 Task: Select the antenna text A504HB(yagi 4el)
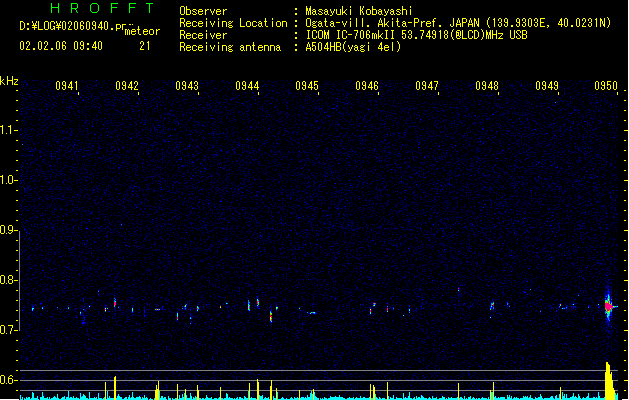[x=353, y=47]
